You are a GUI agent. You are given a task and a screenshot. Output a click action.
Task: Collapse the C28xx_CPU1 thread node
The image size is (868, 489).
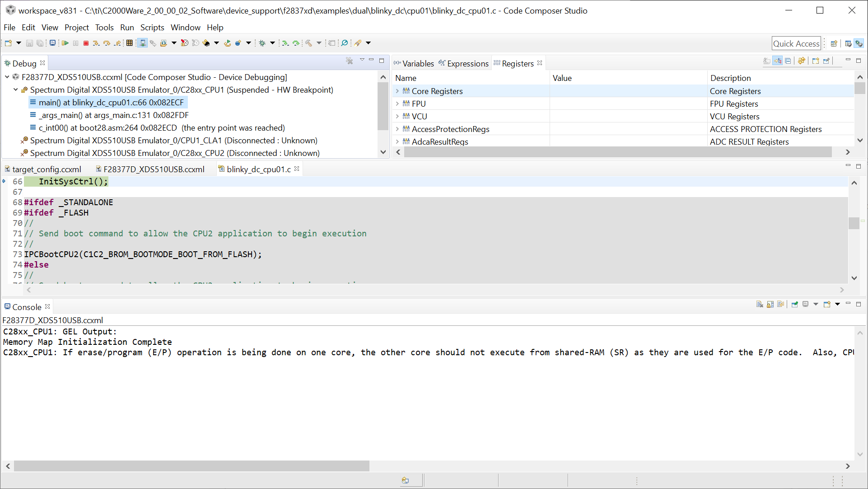coord(16,89)
